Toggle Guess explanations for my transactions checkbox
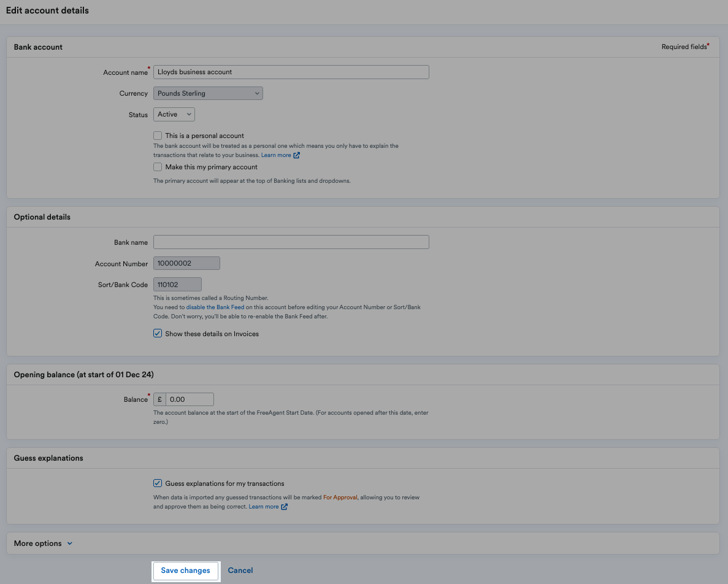The image size is (728, 584). pyautogui.click(x=158, y=483)
